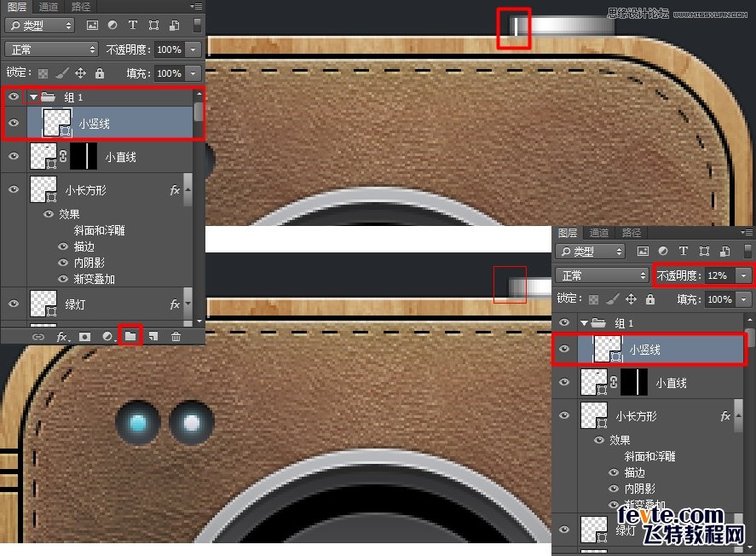Switch to 通道 tab in lower-right panel
756x556 pixels.
(x=599, y=233)
